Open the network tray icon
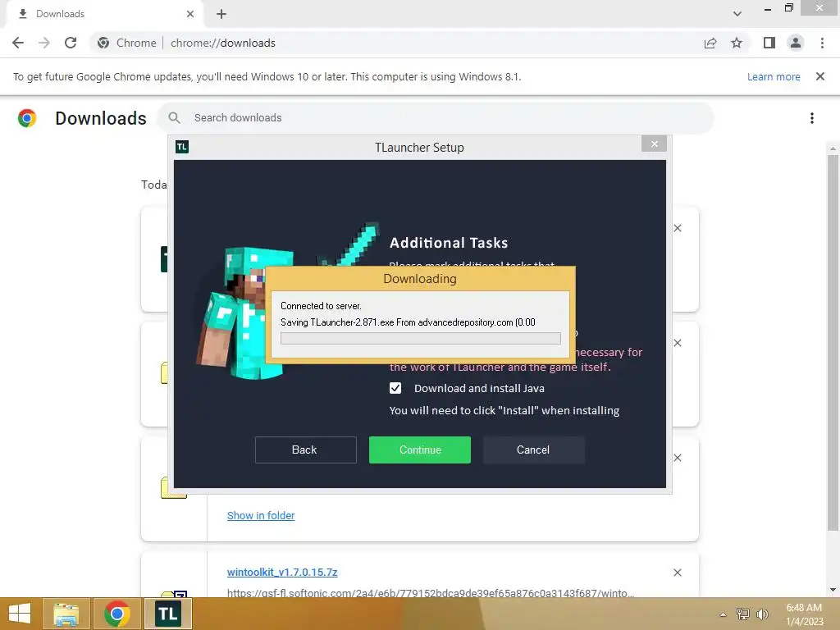Screen dimensions: 840x630 click(742, 614)
